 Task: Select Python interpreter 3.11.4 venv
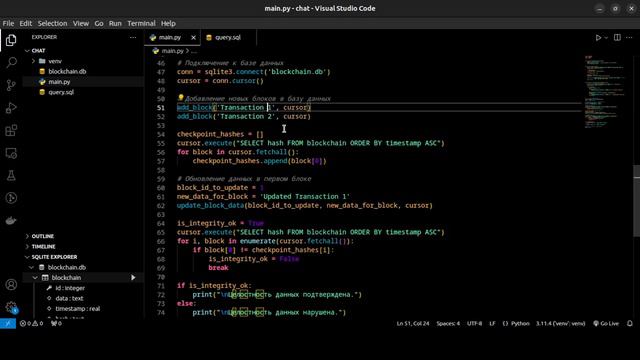(x=560, y=324)
